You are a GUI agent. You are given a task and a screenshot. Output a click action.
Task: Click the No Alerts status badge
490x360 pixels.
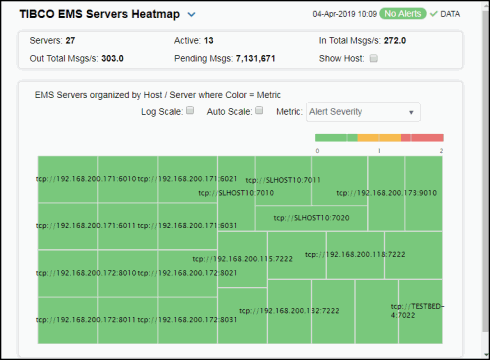click(403, 14)
